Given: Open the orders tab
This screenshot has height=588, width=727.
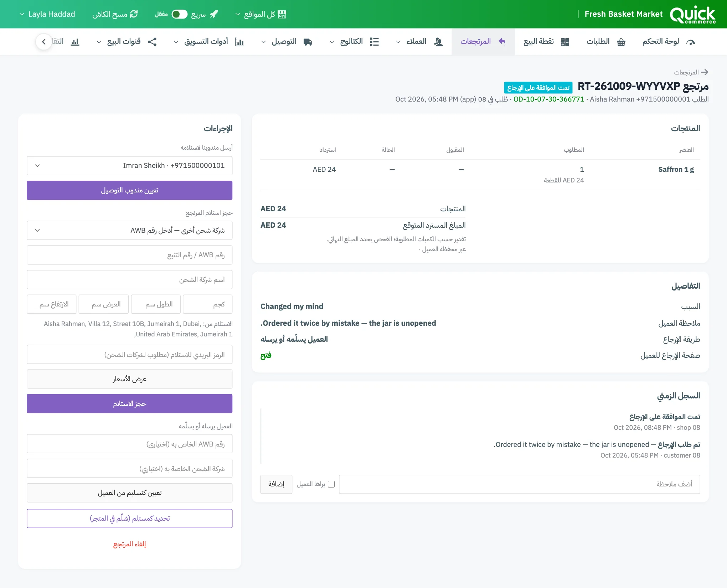Looking at the screenshot, I should [x=606, y=42].
